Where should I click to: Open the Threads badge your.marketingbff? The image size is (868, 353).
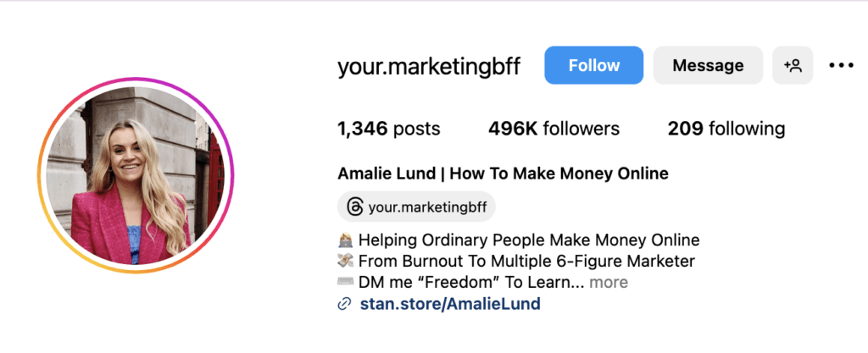[416, 207]
